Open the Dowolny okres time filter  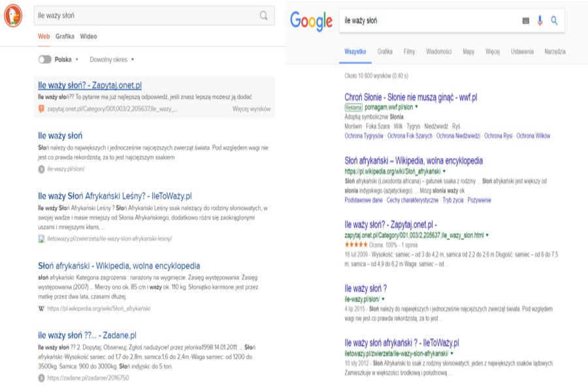point(112,59)
